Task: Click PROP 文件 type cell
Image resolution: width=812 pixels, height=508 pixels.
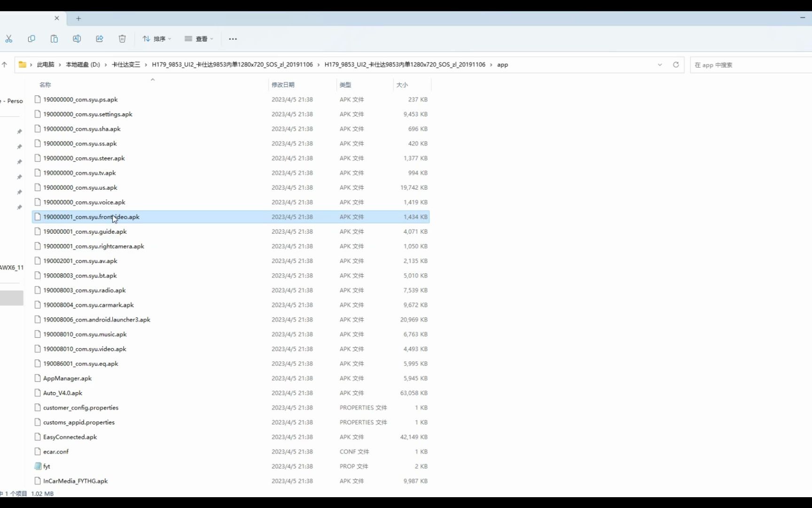Action: click(354, 466)
